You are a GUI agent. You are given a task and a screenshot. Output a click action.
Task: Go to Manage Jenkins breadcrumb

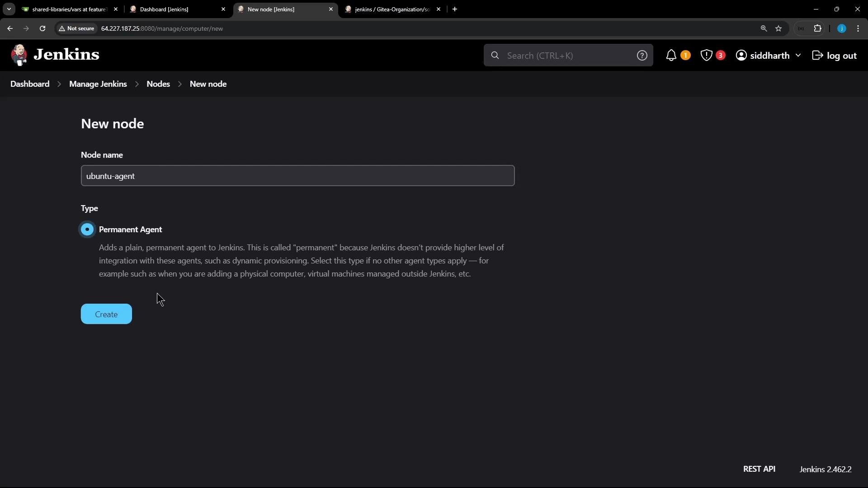(x=98, y=84)
